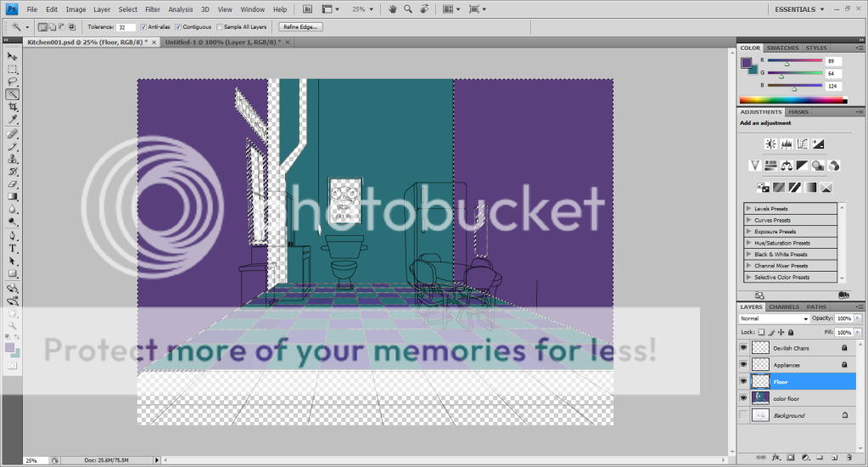Image resolution: width=868 pixels, height=467 pixels.
Task: Click the Refine Edge button
Action: (x=300, y=27)
